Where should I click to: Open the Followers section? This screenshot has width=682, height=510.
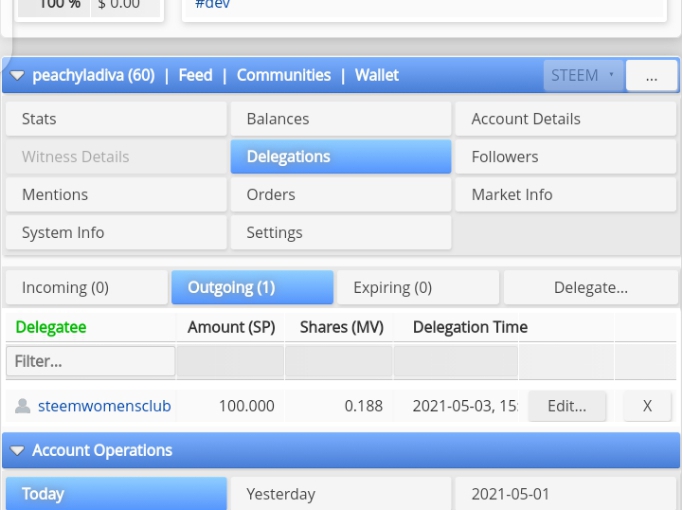tap(565, 157)
